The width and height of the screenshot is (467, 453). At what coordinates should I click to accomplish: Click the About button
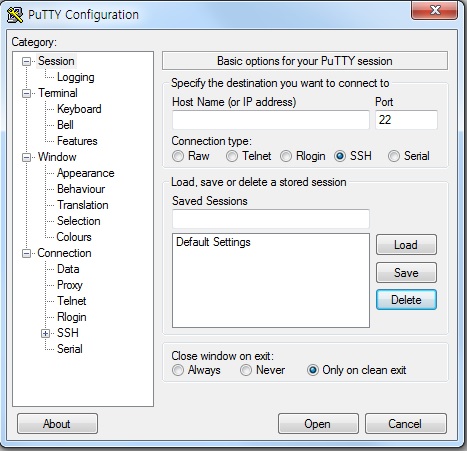coord(57,424)
